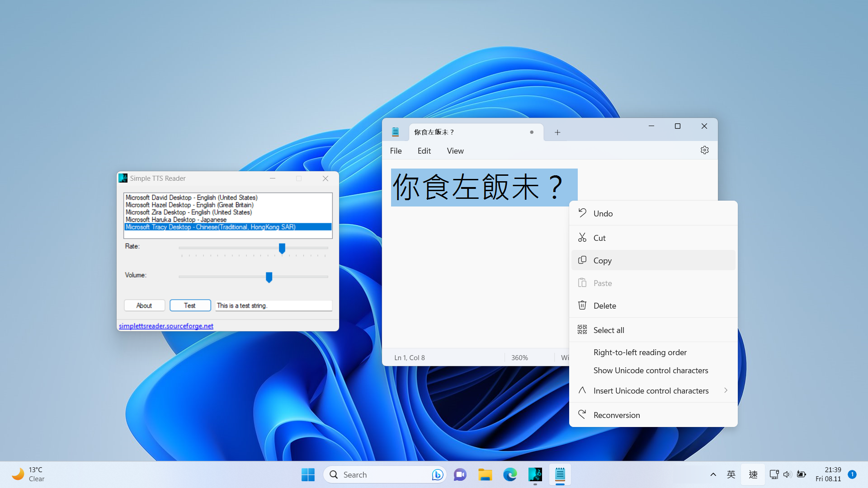Image resolution: width=868 pixels, height=488 pixels.
Task: Select Delete from the context menu
Action: pos(604,305)
